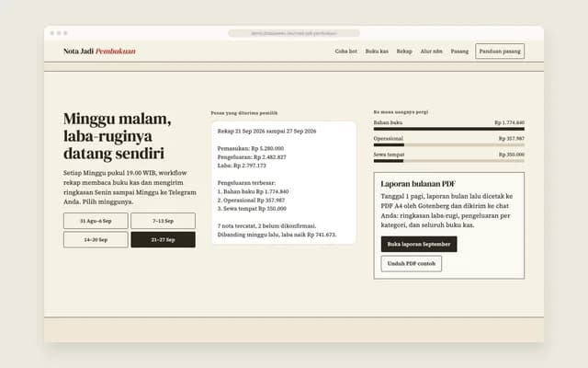Click the Bahan baku spending bar
Image resolution: width=588 pixels, height=368 pixels.
449,129
